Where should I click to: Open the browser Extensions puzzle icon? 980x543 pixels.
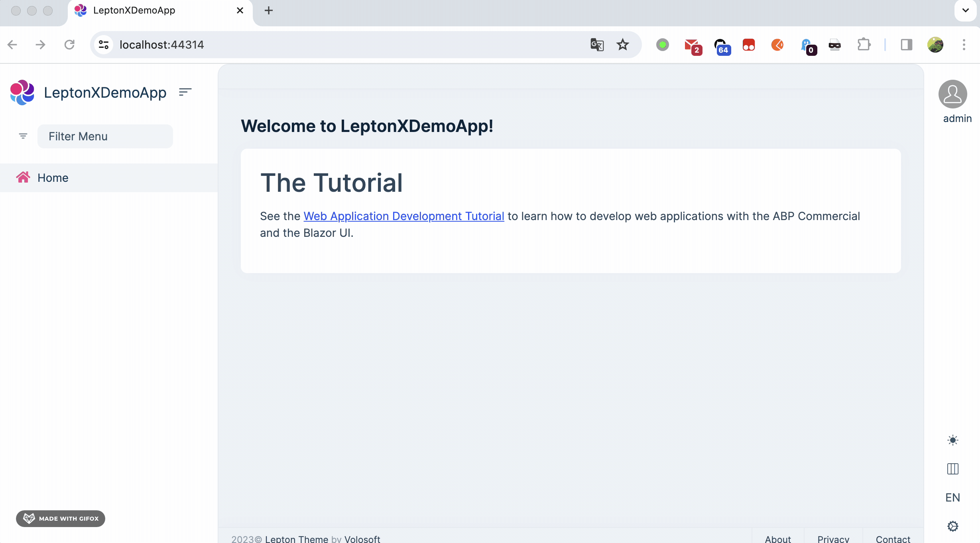pyautogui.click(x=864, y=45)
